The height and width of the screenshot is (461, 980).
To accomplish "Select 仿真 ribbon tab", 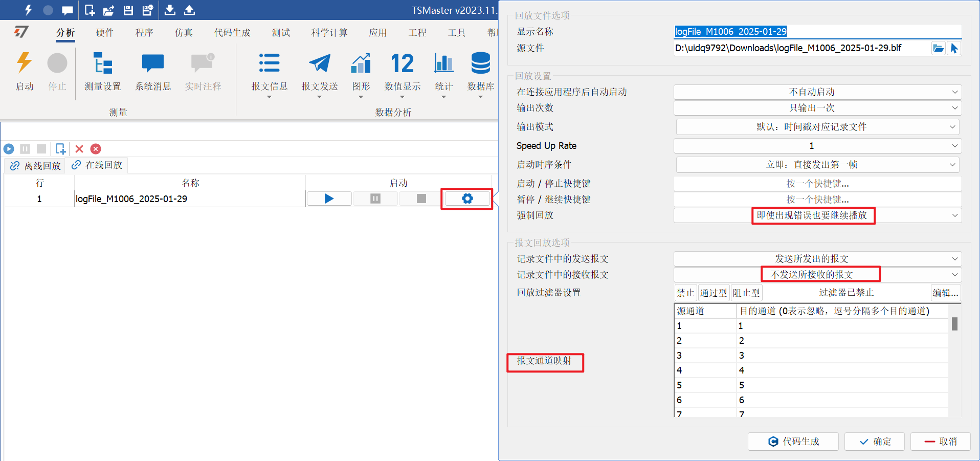I will click(184, 33).
